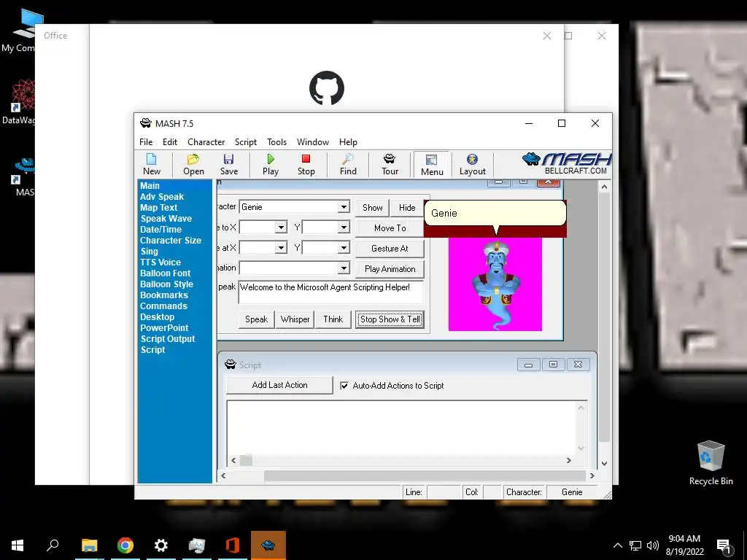This screenshot has height=560, width=747.
Task: Click the Genie character image
Action: click(495, 284)
